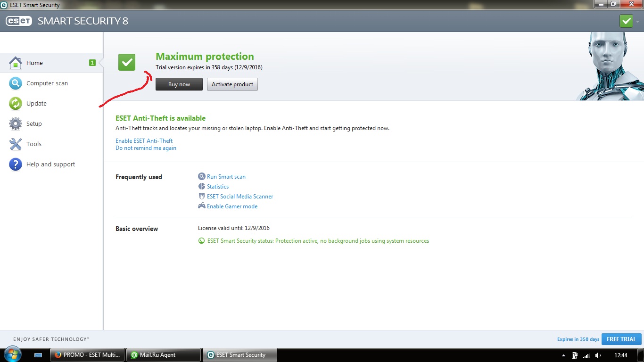This screenshot has width=644, height=362.
Task: Click the Maximum protection heading
Action: [x=205, y=57]
